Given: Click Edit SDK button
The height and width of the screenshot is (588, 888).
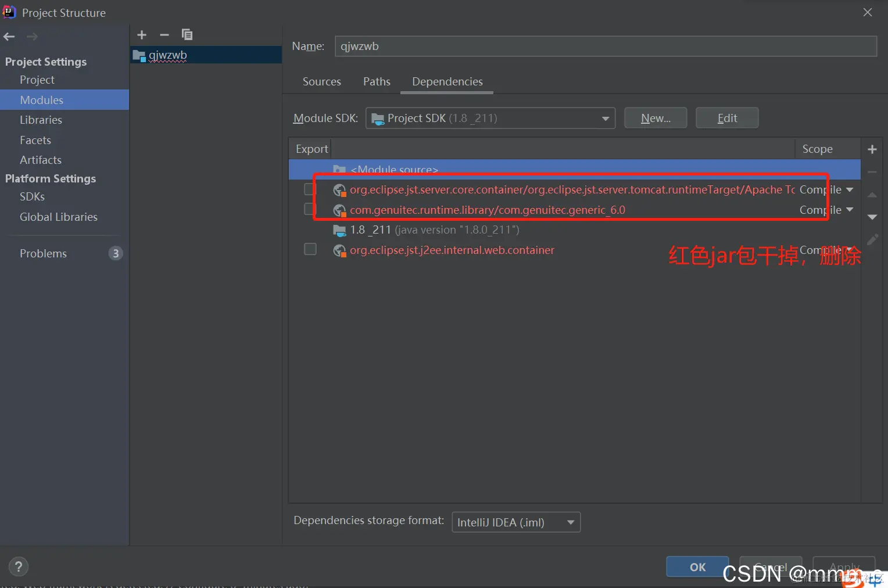Looking at the screenshot, I should click(727, 118).
